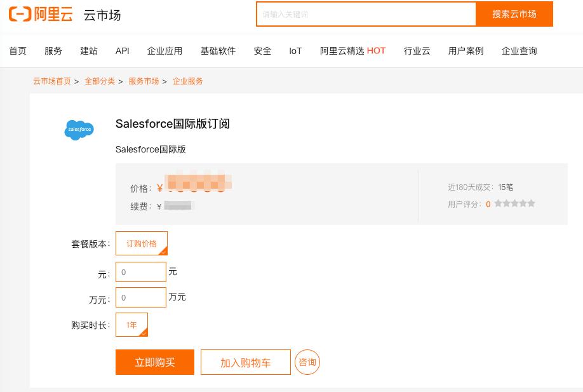Select the 1年 purchase duration option
Image resolution: width=583 pixels, height=392 pixels.
(131, 325)
